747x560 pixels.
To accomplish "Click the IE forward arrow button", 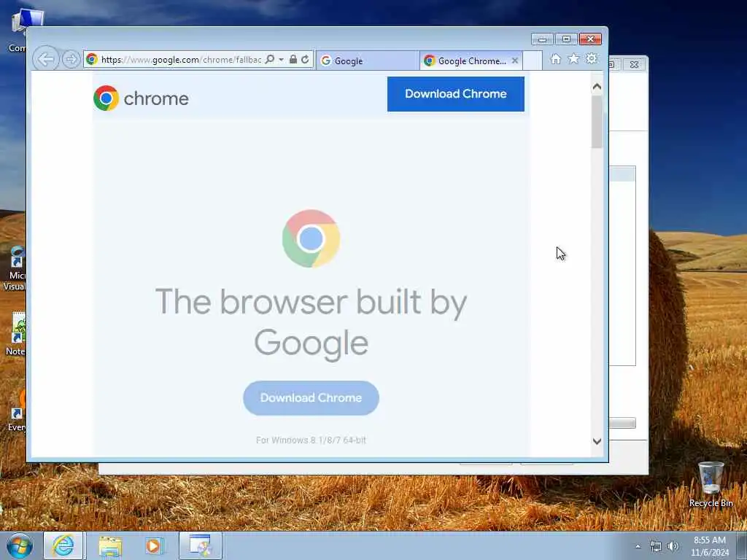I will pos(71,60).
